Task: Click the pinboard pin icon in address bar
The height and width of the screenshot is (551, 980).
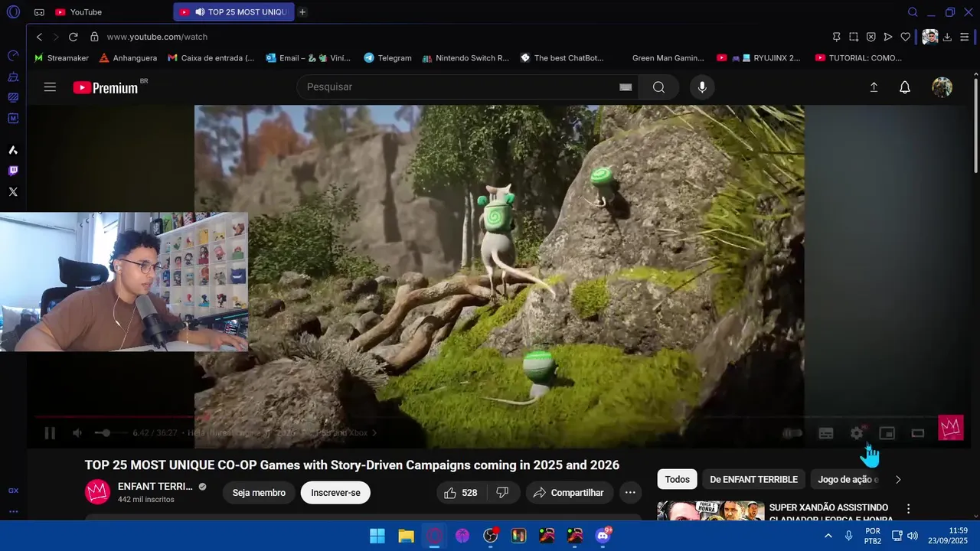Action: coord(836,37)
